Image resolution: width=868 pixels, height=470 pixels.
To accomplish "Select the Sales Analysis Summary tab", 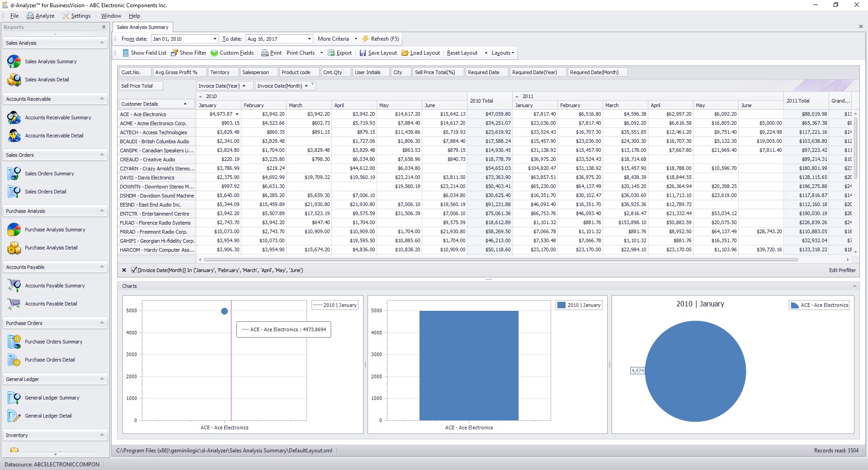I will pos(142,27).
